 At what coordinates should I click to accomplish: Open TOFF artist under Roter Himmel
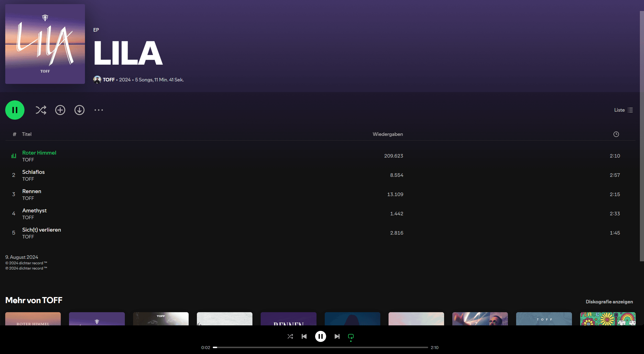click(x=28, y=160)
